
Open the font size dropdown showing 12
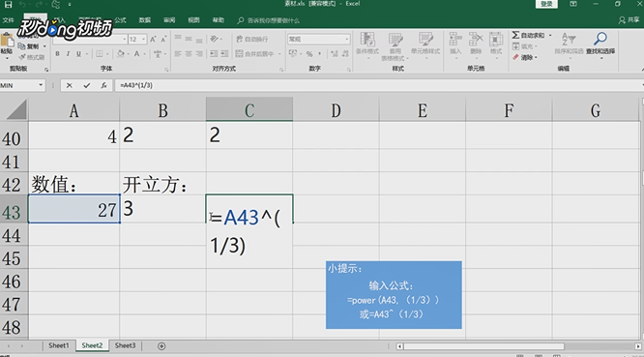144,39
